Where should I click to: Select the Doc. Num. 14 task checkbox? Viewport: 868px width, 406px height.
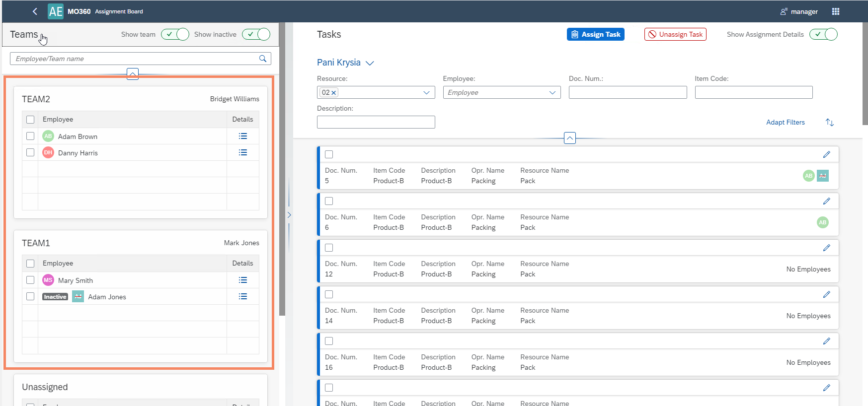click(x=329, y=294)
